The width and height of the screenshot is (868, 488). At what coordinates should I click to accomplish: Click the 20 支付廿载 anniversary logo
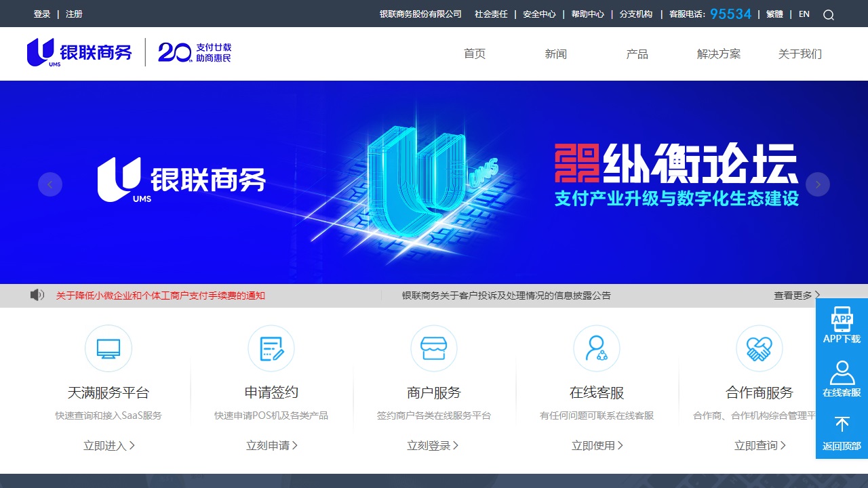click(195, 52)
